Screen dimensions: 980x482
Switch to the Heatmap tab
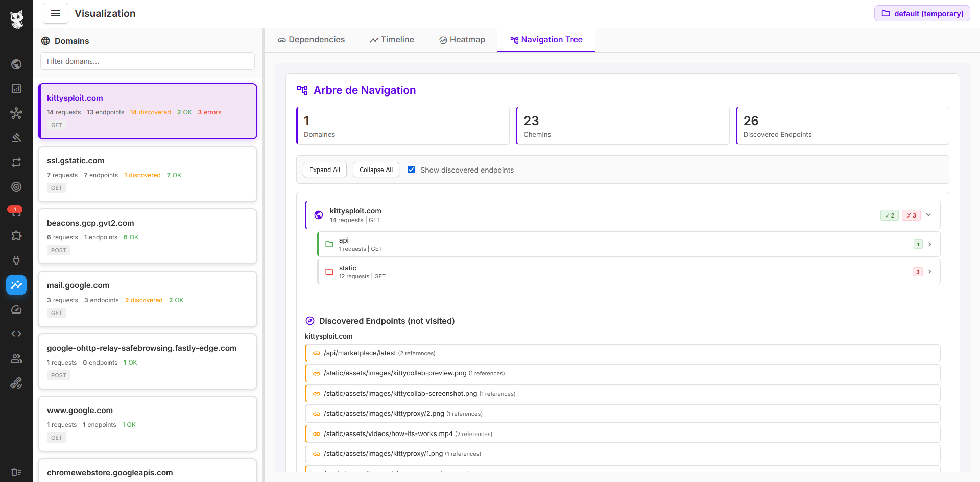(x=462, y=39)
